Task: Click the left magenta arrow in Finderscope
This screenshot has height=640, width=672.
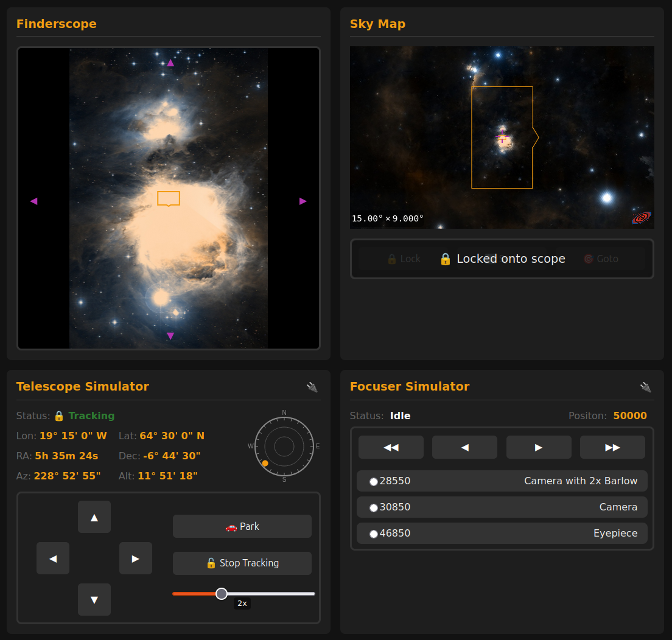Action: point(33,201)
